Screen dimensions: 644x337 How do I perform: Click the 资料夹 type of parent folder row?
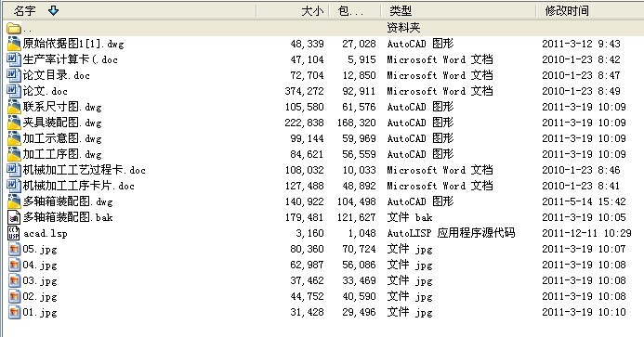pos(403,28)
